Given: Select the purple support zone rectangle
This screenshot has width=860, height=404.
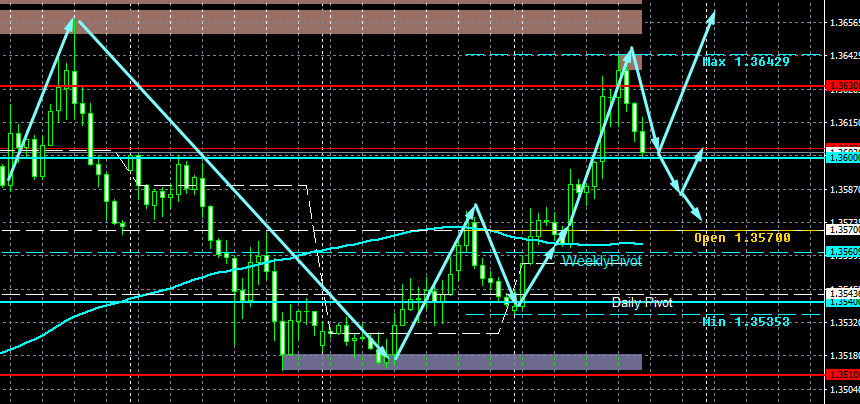Looking at the screenshot, I should tap(462, 362).
